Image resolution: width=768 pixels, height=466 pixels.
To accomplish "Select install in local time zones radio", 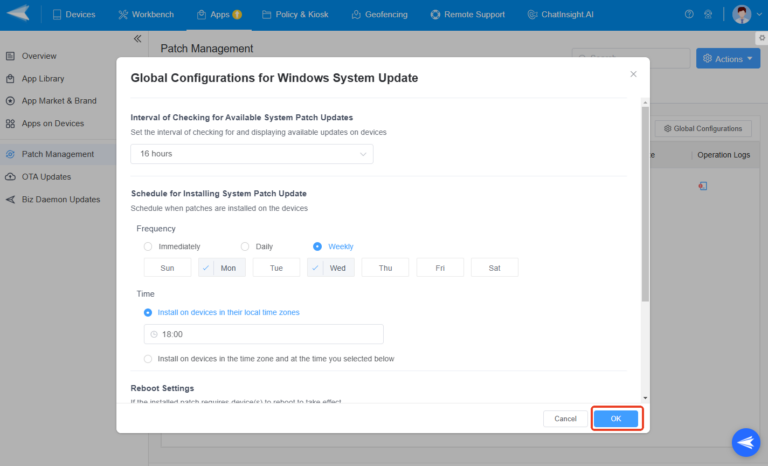I will pyautogui.click(x=148, y=312).
